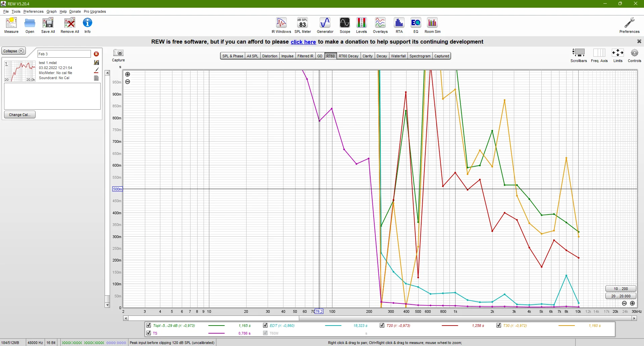Open Preferences from the toolbar icon
This screenshot has width=644, height=346.
click(629, 25)
